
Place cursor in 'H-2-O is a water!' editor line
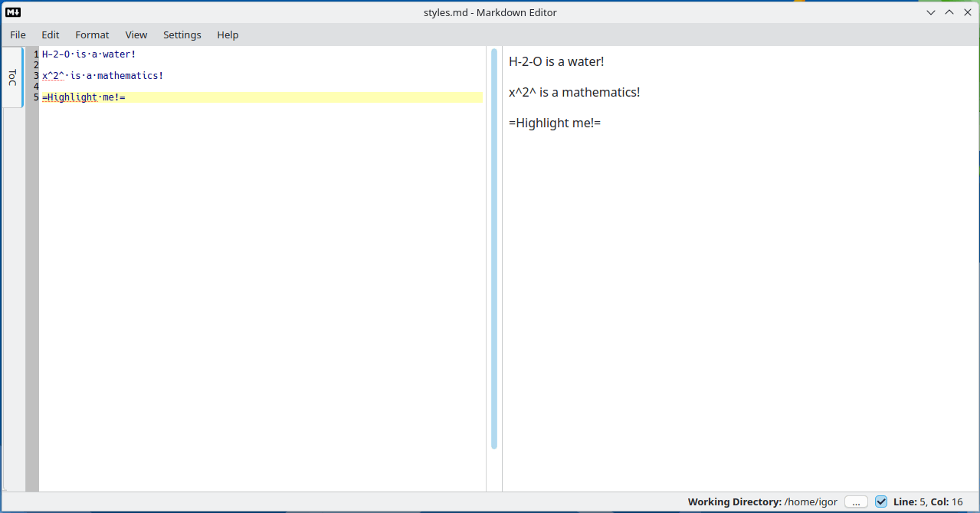click(89, 54)
